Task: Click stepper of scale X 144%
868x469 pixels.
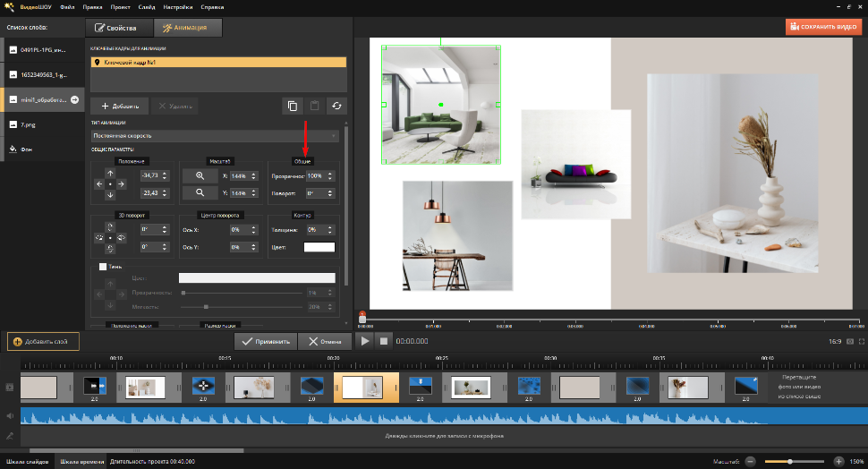Action: (x=253, y=175)
